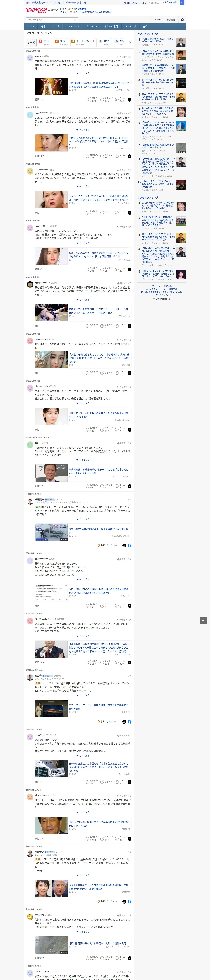Click 共感した icon with 433 count
This screenshot has height=980, width=210.
pos(87,156)
